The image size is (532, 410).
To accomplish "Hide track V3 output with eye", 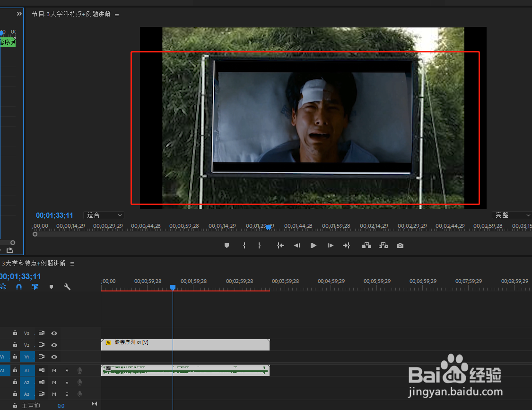I will (54, 333).
